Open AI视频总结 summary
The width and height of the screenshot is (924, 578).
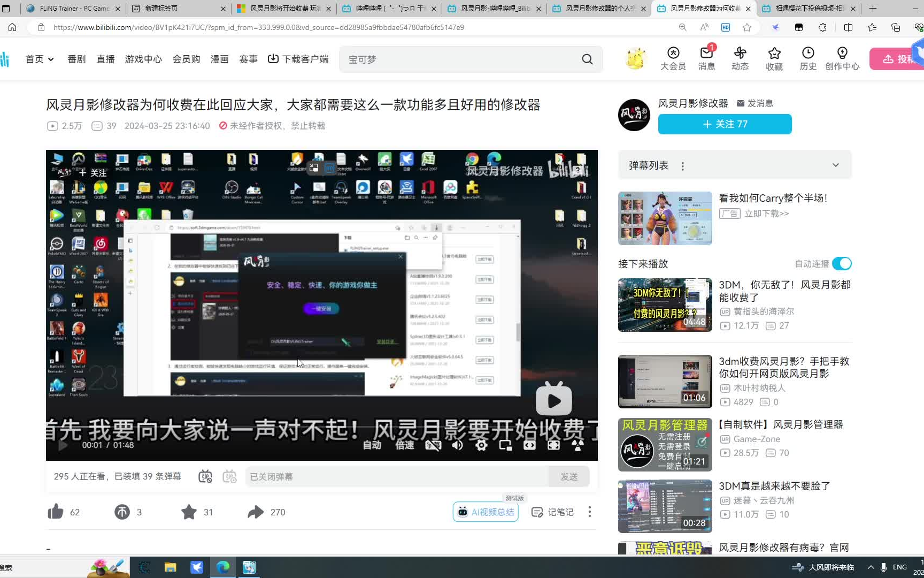point(486,512)
